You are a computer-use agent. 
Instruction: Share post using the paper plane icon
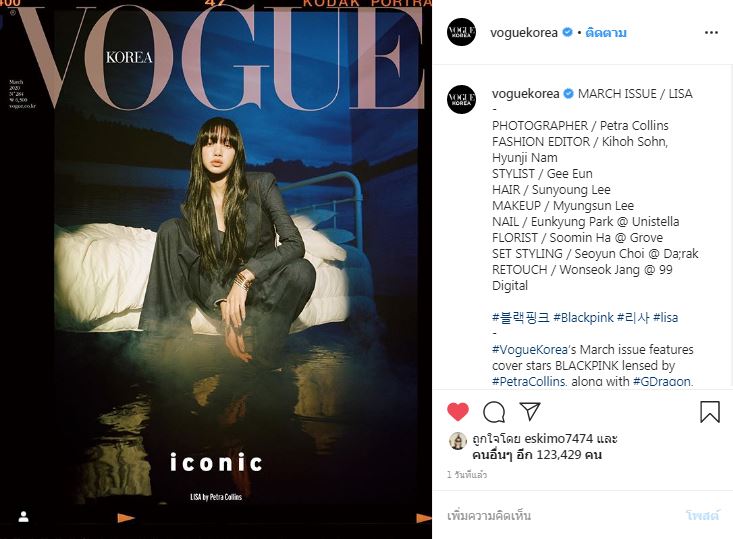click(530, 411)
